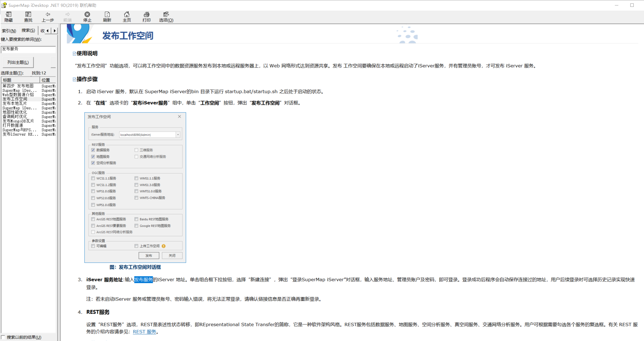Open the REST 服务 hyperlink
The width and height of the screenshot is (644, 341).
coord(145,332)
